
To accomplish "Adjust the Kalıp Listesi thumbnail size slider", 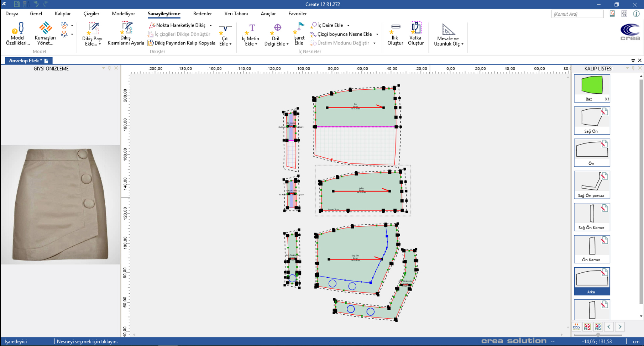I will click(x=598, y=335).
